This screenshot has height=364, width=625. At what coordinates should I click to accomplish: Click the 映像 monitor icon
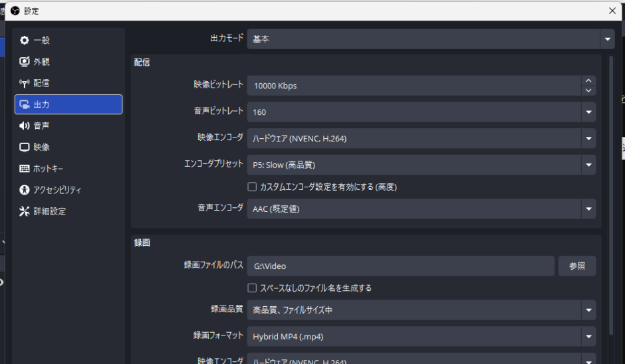[x=25, y=147]
